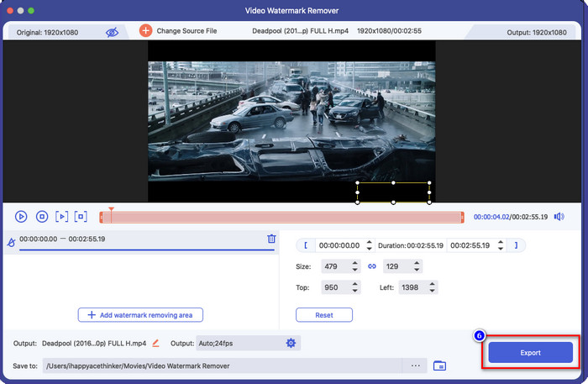Viewport: 588px width, 384px height.
Task: Mute audio using the speaker icon
Action: (x=559, y=217)
